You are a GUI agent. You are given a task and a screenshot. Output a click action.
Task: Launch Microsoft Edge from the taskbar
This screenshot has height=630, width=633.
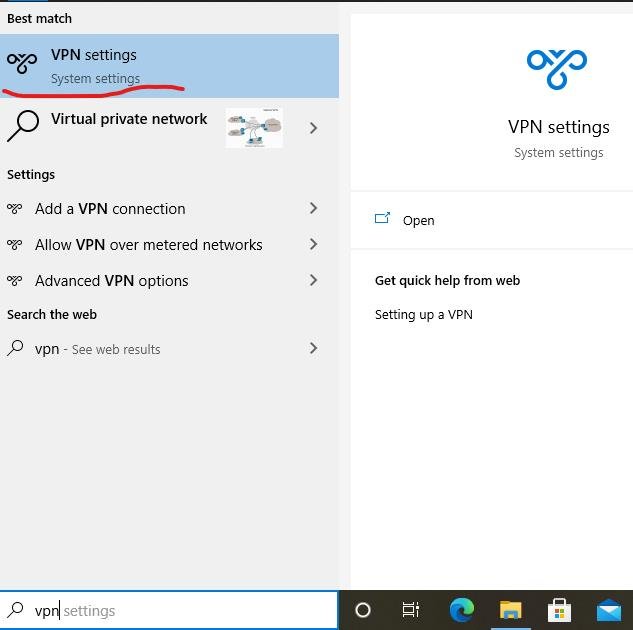[462, 609]
